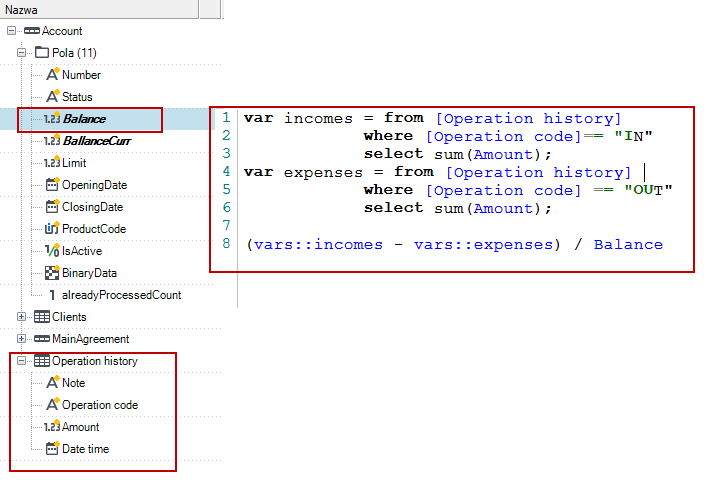This screenshot has height=503, width=727.
Task: Select the MainAgreement label
Action: point(90,339)
